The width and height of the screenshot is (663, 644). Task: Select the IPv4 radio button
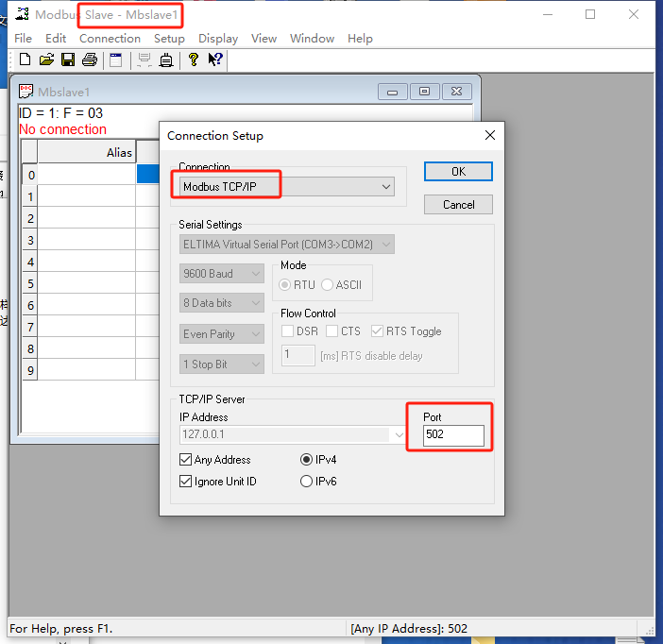tap(306, 460)
